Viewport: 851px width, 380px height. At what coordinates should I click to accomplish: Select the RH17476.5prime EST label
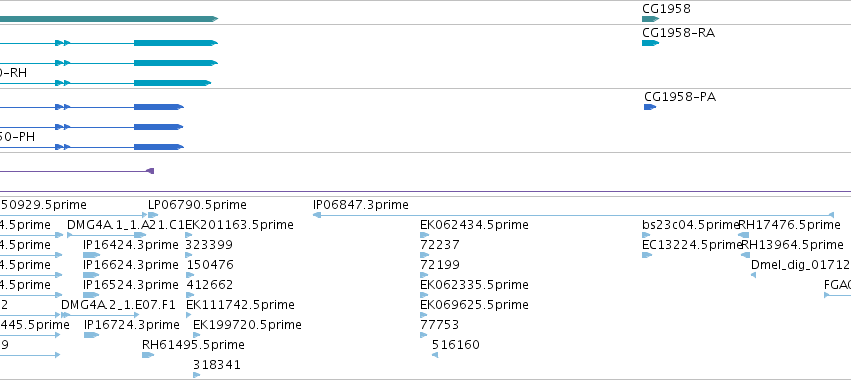[x=790, y=225]
